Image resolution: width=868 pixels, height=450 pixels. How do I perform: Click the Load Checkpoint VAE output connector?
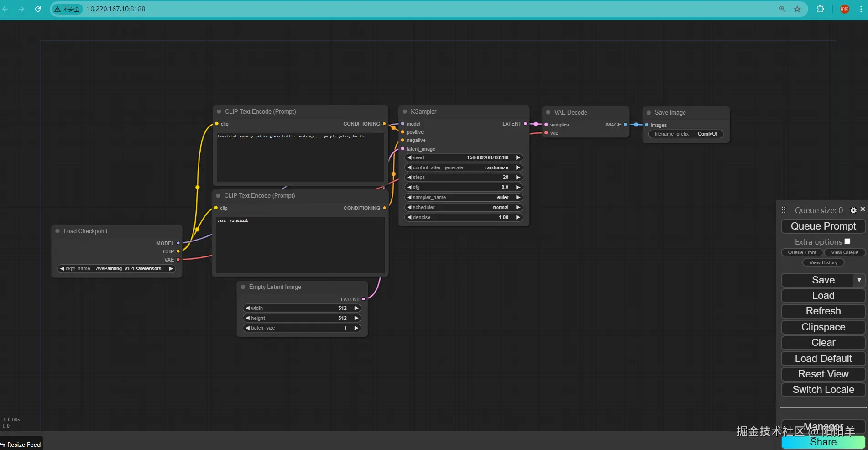tap(178, 260)
